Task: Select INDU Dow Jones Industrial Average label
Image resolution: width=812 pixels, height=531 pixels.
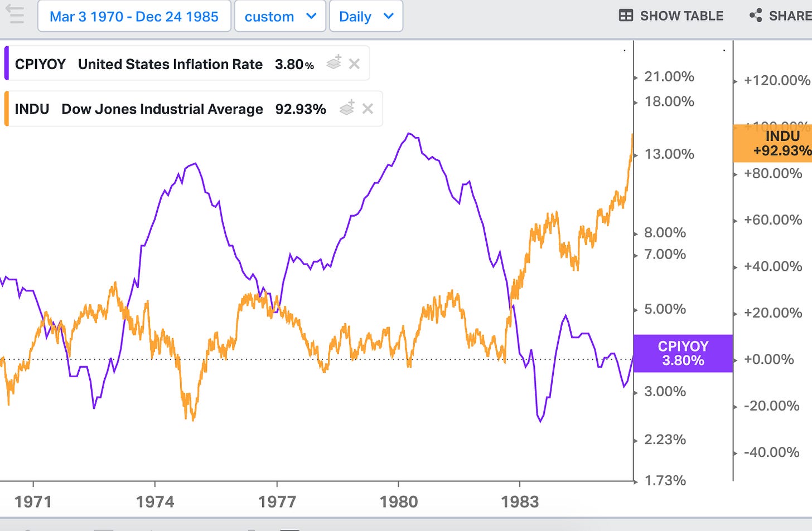Action: [x=139, y=109]
